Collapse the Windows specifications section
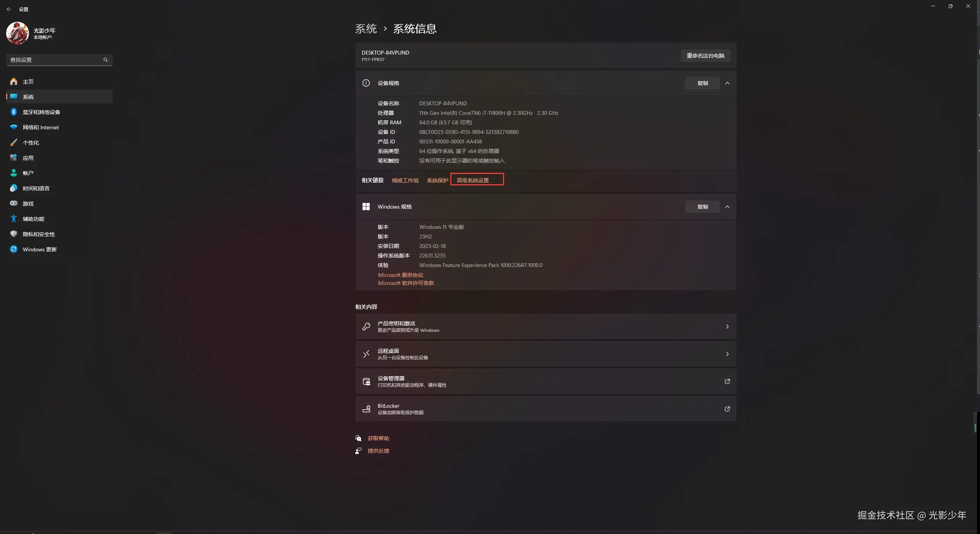980x534 pixels. pos(727,207)
